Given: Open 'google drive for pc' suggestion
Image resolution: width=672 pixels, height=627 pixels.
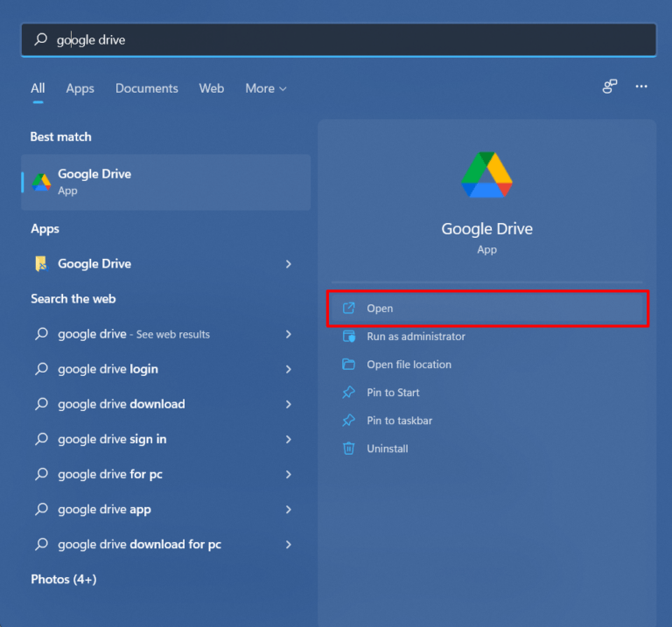Looking at the screenshot, I should point(166,475).
